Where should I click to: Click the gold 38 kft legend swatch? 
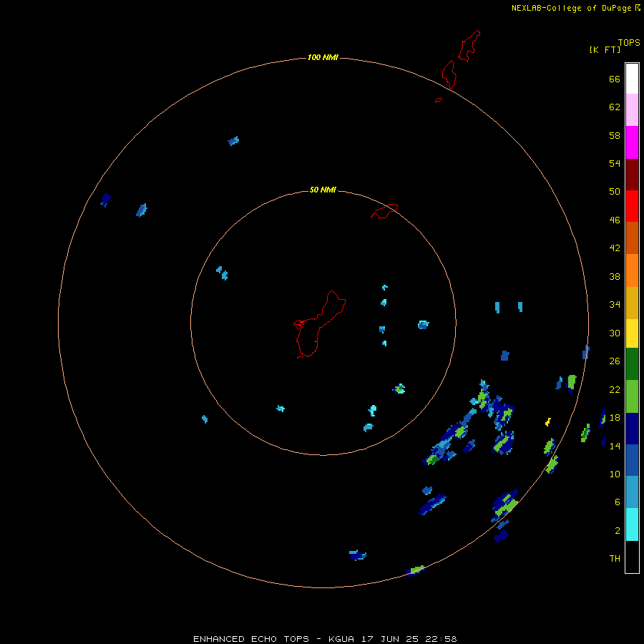click(632, 303)
